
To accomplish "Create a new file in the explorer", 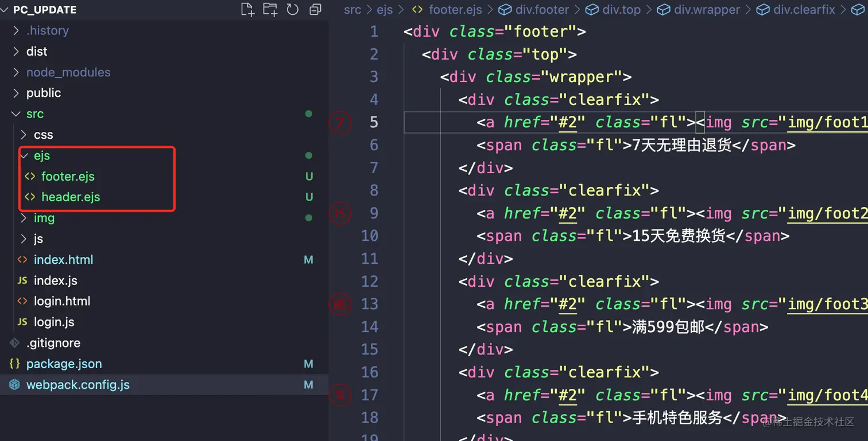I will [x=247, y=9].
